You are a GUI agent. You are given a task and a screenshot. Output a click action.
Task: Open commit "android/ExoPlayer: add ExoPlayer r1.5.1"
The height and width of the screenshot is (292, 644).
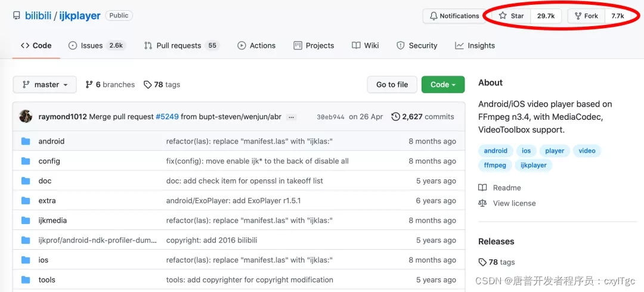(233, 201)
